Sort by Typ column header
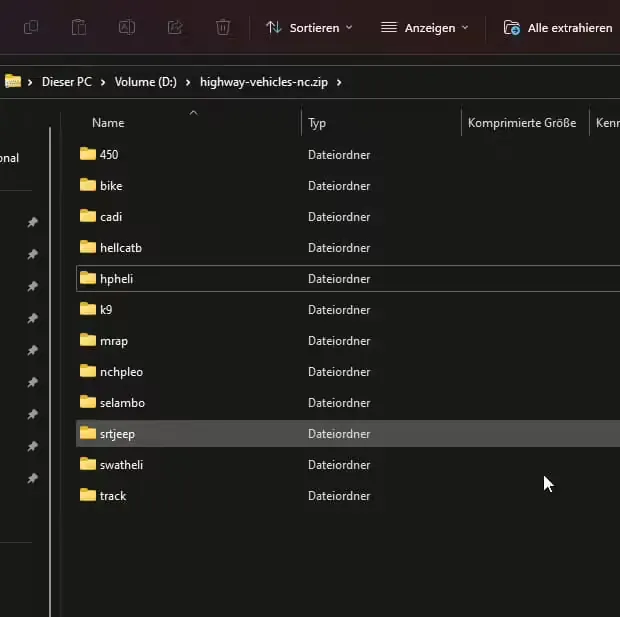 point(317,123)
